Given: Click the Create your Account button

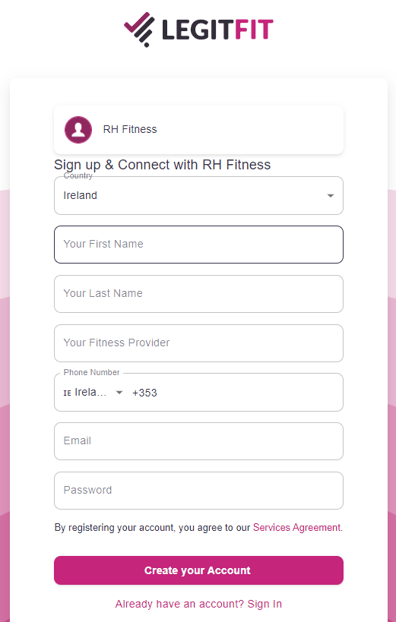Looking at the screenshot, I should click(x=199, y=570).
